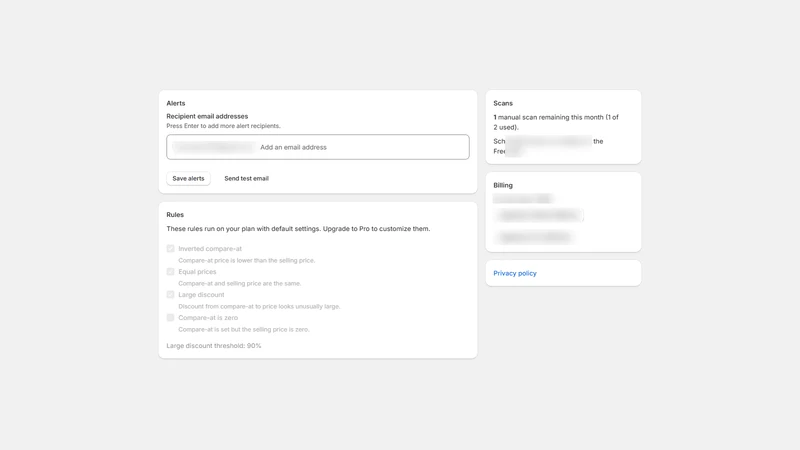The width and height of the screenshot is (800, 450).
Task: Click the Scans section heading
Action: [503, 103]
